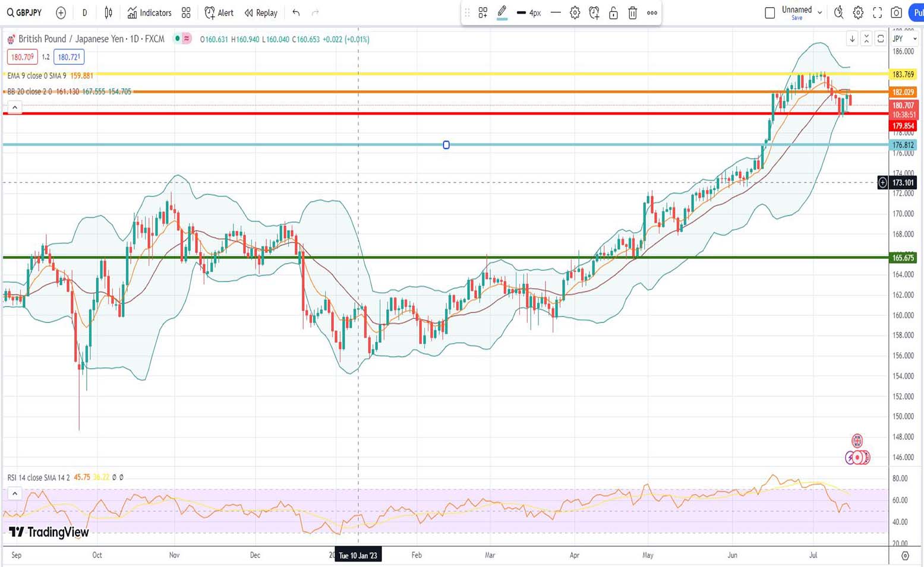Take a chart snapshot with the camera icon

[x=897, y=12]
